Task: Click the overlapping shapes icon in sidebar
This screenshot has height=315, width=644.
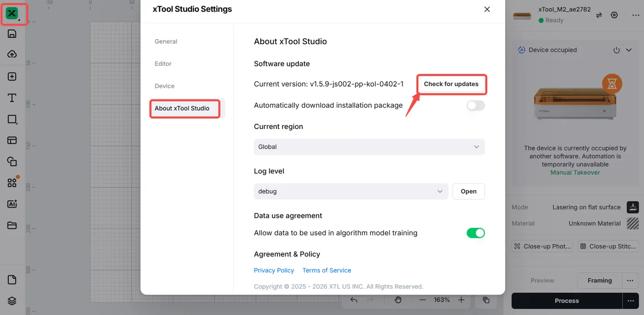Action: [12, 161]
